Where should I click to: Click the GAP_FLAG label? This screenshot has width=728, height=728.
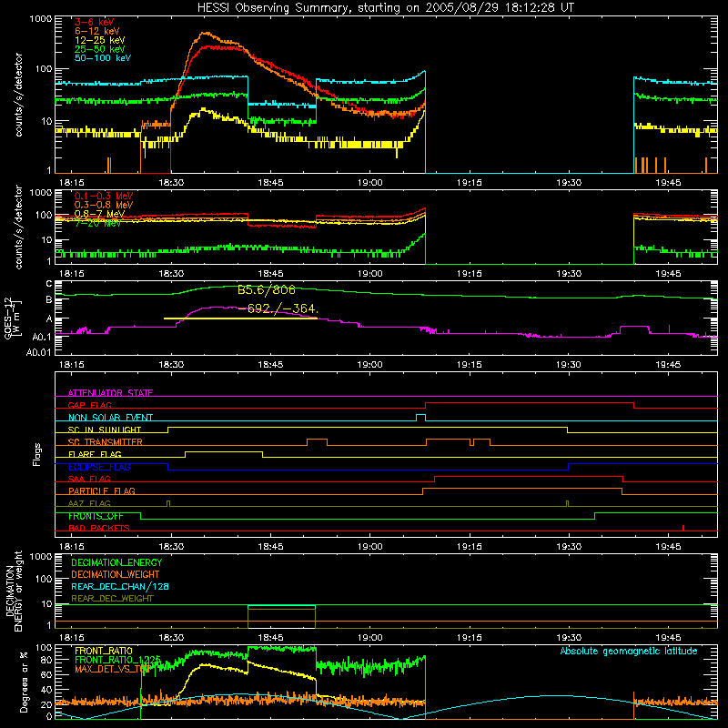[89, 405]
